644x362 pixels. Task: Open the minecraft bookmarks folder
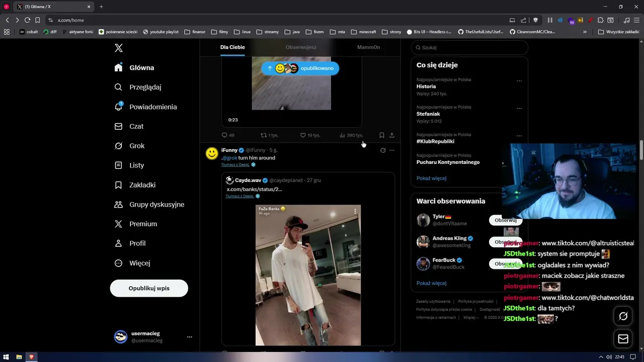[x=364, y=32]
